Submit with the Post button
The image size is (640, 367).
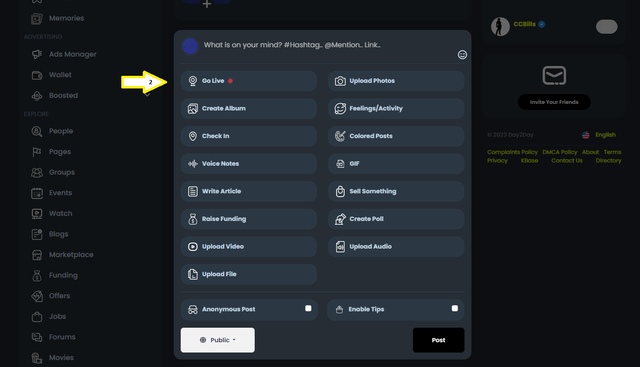[438, 340]
